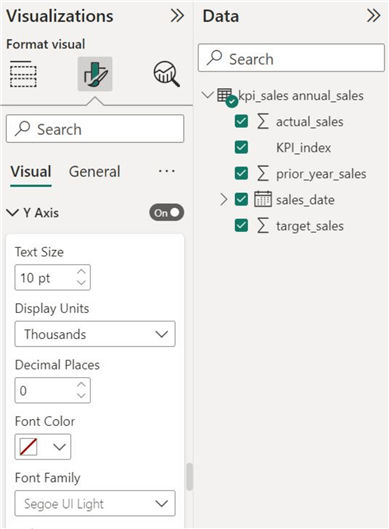Click the format pane vertical scrollbar
Screen dimensions: 389x529
[190, 477]
